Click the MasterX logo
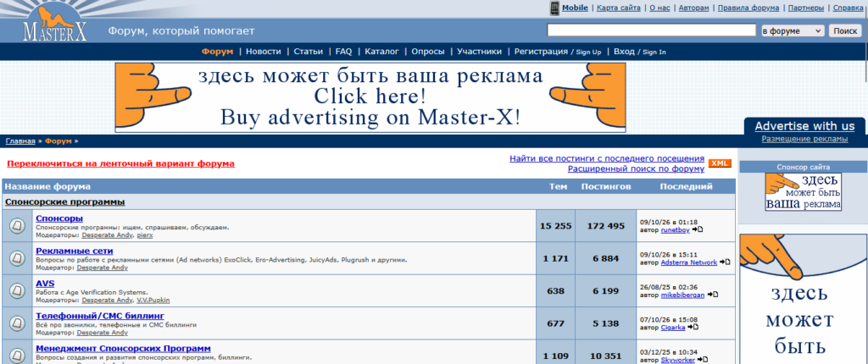868x364 pixels. tap(55, 24)
